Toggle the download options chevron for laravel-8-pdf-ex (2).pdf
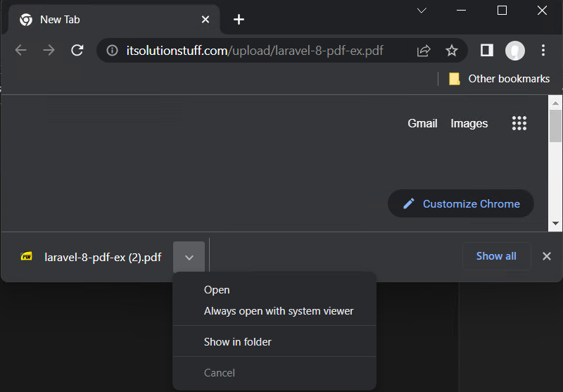Screen dimensions: 563x392 point(189,257)
